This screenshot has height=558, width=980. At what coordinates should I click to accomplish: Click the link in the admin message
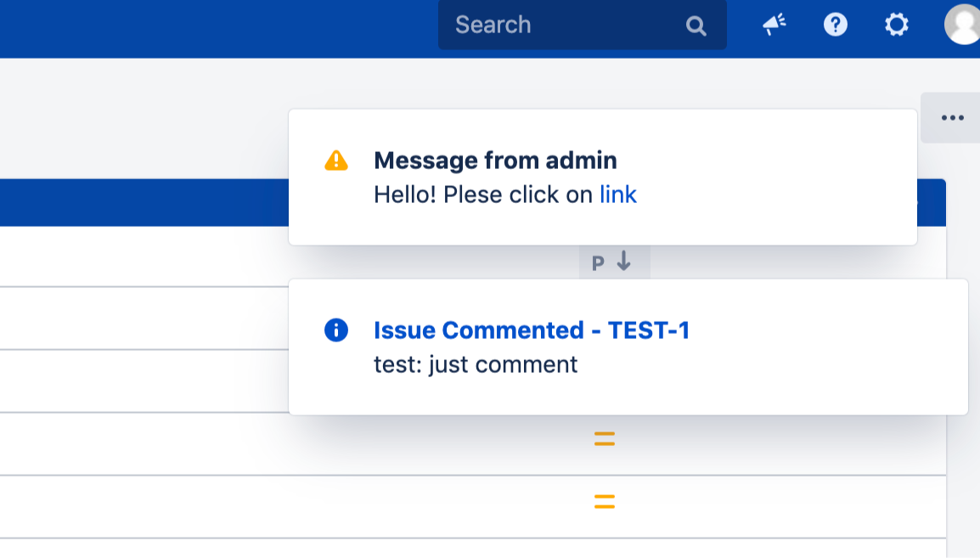(x=619, y=194)
